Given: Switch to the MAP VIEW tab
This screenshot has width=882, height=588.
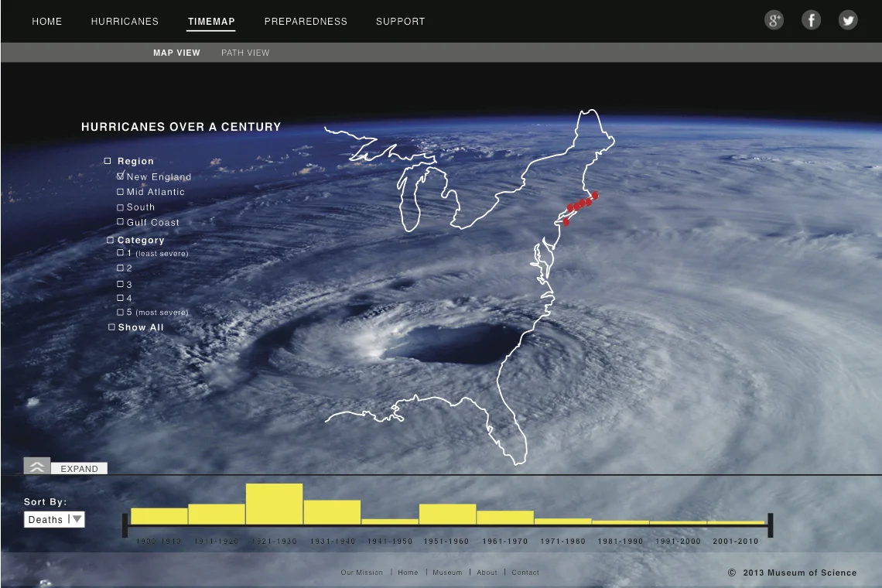Looking at the screenshot, I should coord(176,53).
